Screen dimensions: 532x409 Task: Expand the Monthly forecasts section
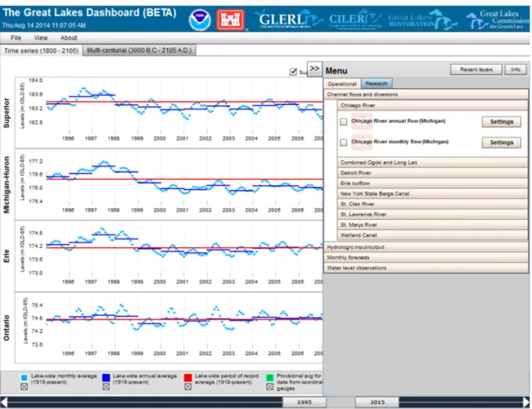tap(426, 257)
